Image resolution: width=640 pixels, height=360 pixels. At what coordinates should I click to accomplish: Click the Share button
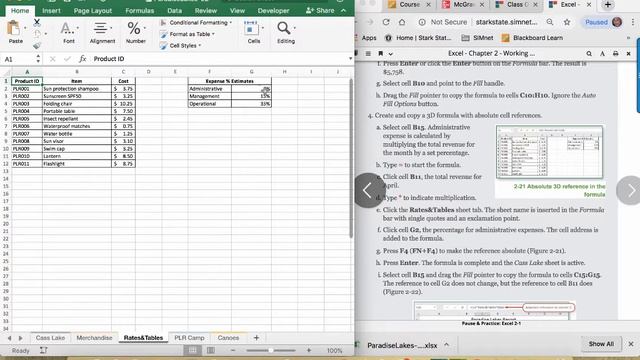pyautogui.click(x=320, y=11)
